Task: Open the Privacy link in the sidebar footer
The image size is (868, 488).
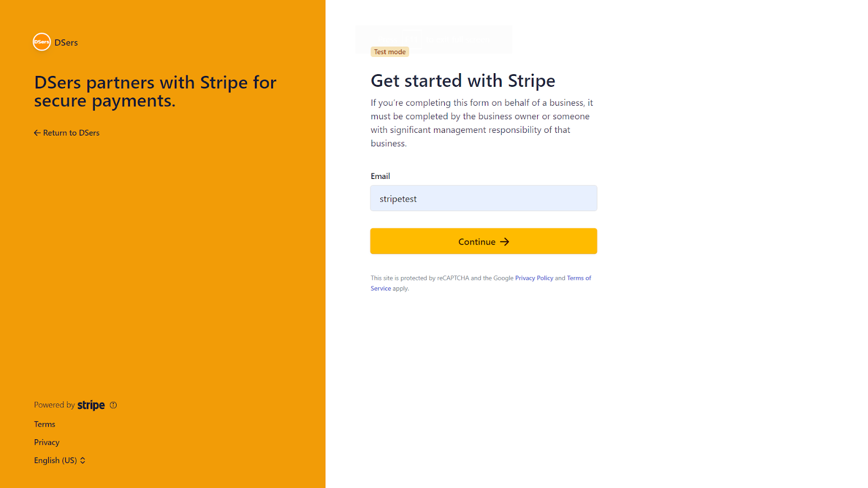Action: click(47, 442)
